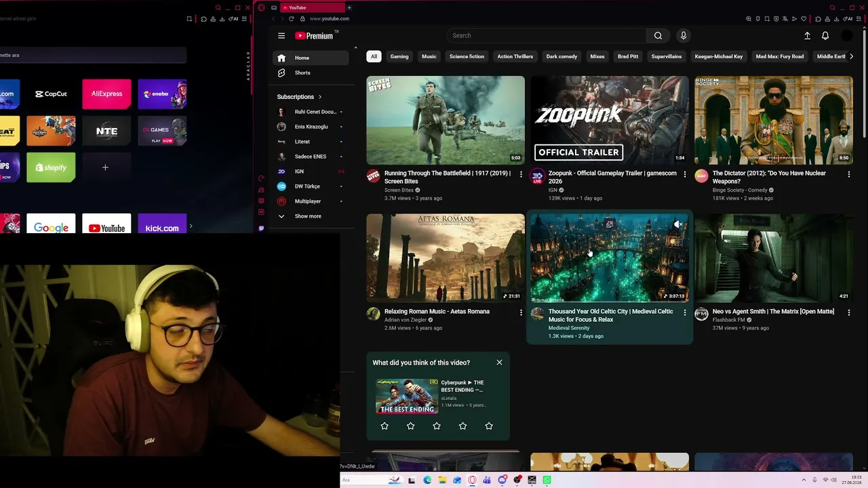Viewport: 868px width, 488px height.
Task: Open Multiplayer subscription channel
Action: [x=311, y=201]
